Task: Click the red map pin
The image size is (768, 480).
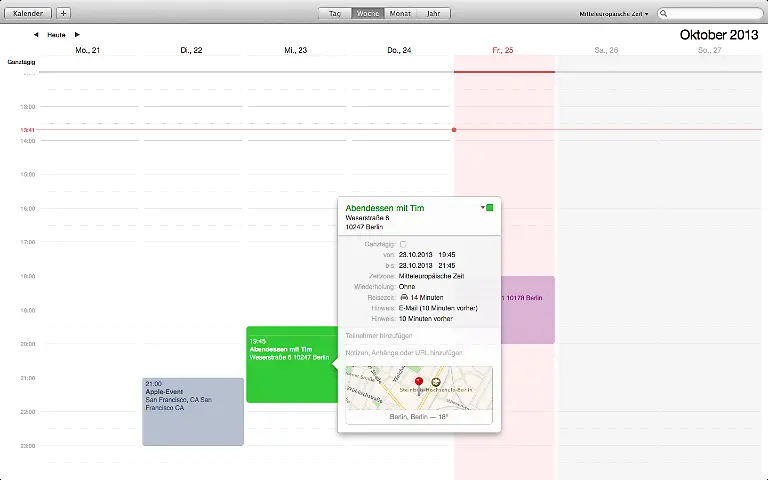Action: (x=419, y=384)
